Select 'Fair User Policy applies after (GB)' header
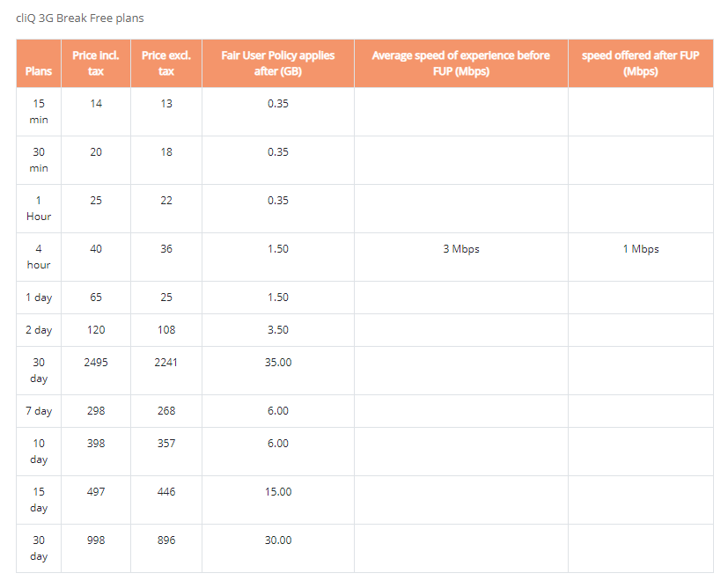The height and width of the screenshot is (588, 728). click(x=278, y=63)
